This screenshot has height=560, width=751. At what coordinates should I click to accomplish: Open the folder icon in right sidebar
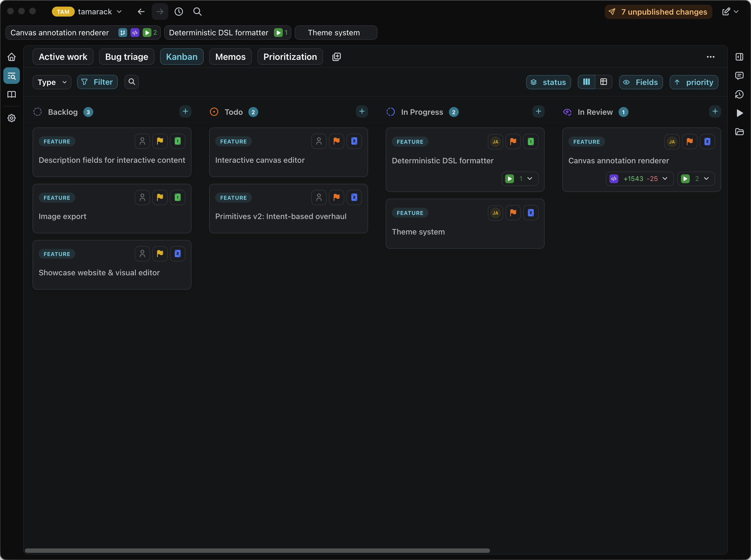click(739, 132)
